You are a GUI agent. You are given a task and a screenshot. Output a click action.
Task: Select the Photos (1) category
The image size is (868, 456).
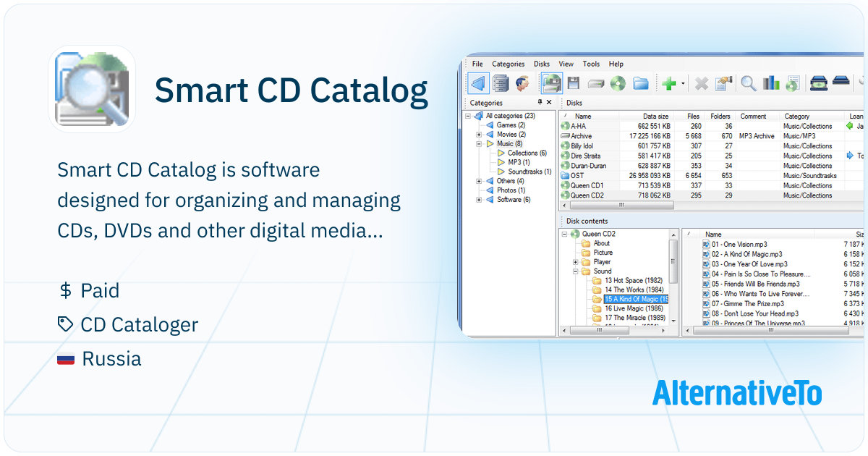click(x=511, y=190)
